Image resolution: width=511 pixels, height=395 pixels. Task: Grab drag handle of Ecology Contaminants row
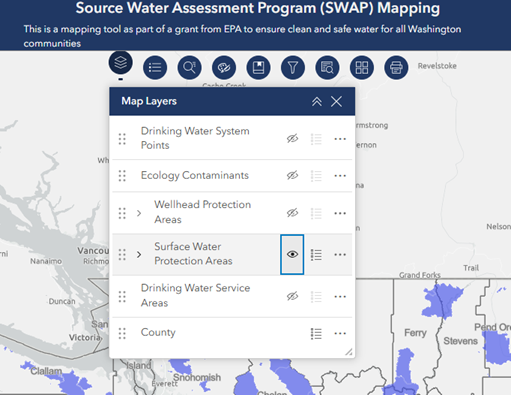pyautogui.click(x=122, y=176)
